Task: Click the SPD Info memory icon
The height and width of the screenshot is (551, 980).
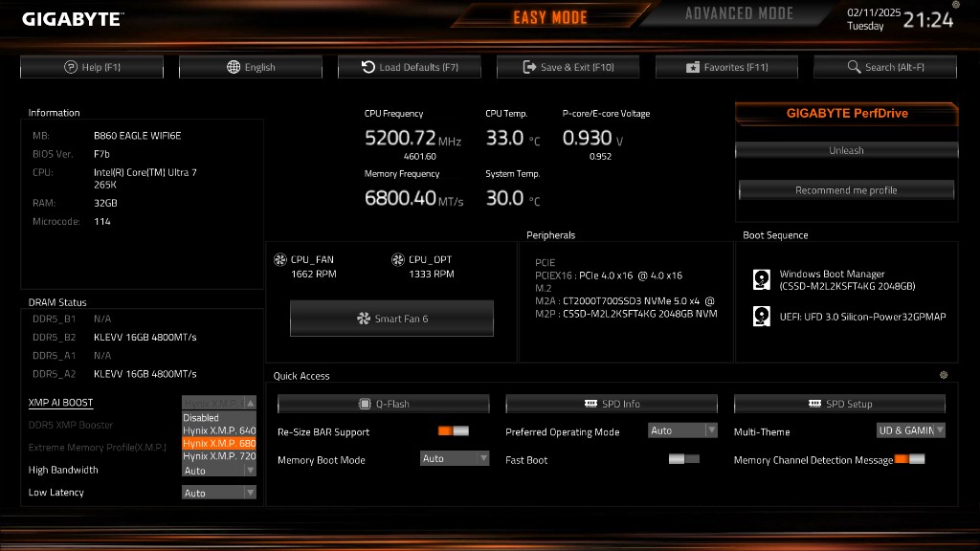Action: [x=590, y=404]
